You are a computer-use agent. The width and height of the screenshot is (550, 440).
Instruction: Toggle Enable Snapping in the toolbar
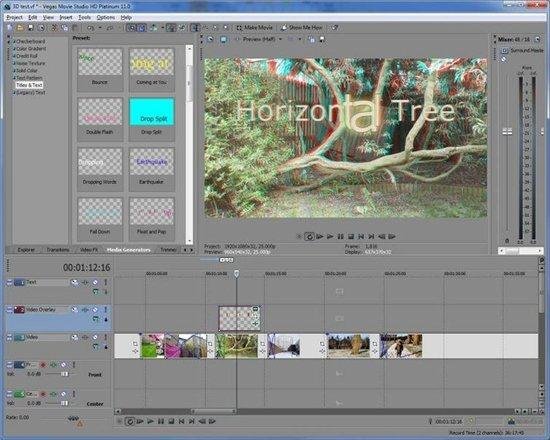coord(132,28)
